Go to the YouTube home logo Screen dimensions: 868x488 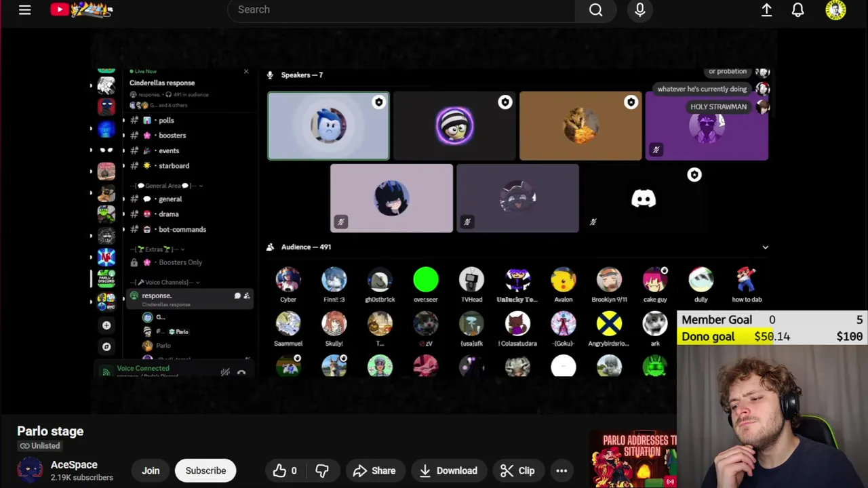coord(81,9)
